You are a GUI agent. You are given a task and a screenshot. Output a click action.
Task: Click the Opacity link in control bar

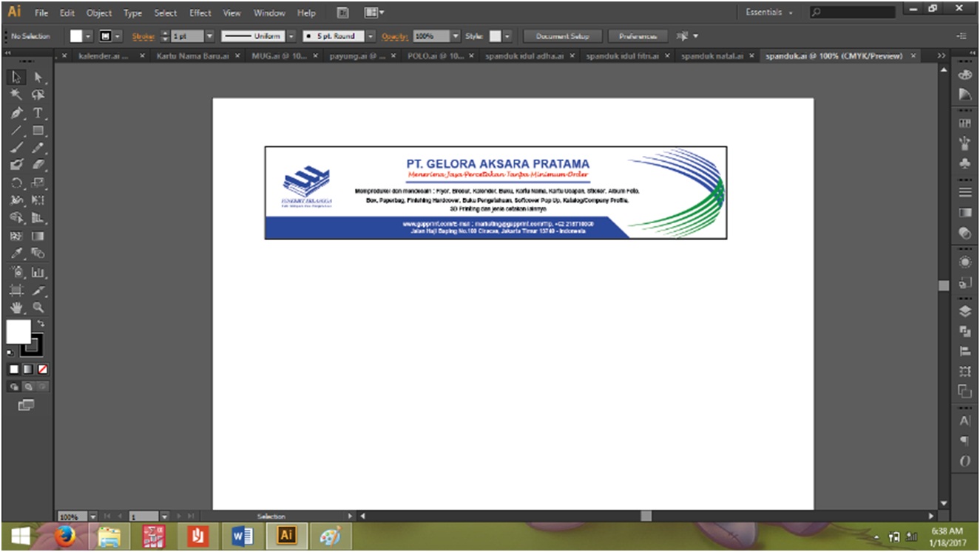395,36
